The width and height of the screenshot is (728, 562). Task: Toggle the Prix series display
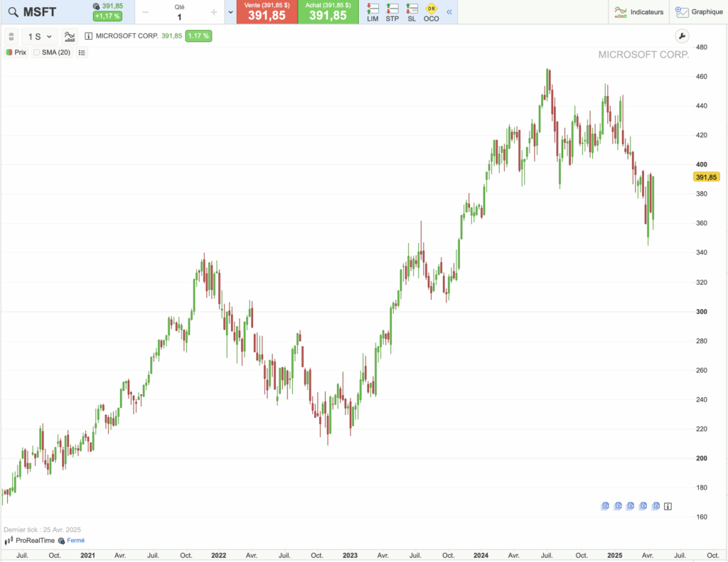click(16, 53)
